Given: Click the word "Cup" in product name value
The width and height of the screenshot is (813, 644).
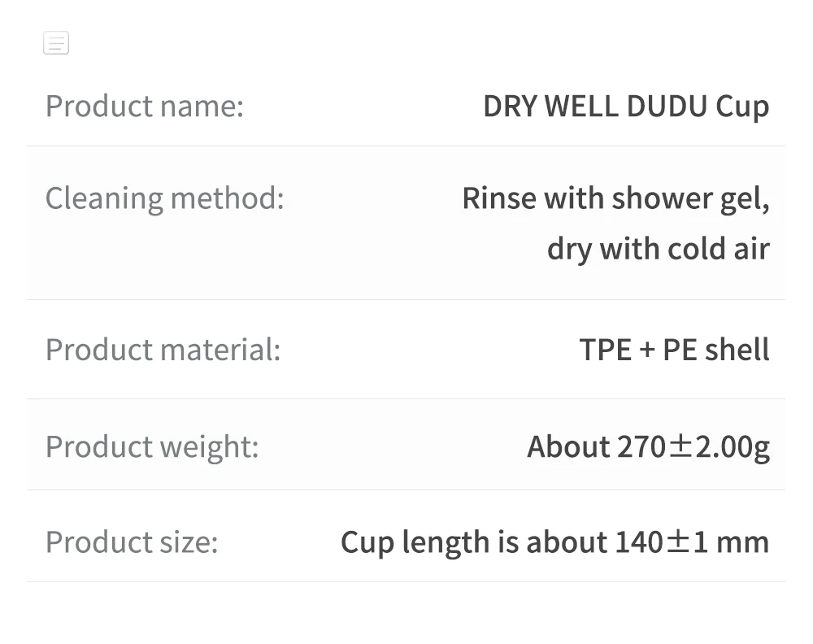Looking at the screenshot, I should 742,107.
